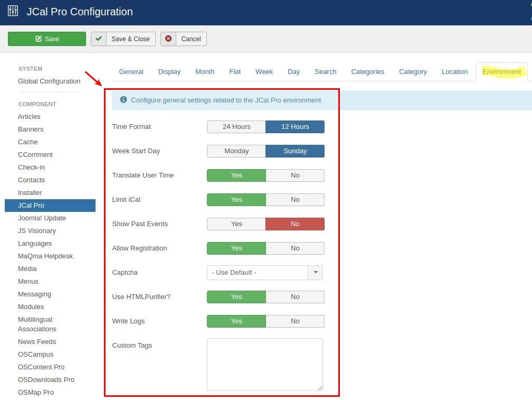The height and width of the screenshot is (400, 532).
Task: Open Articles component settings
Action: point(29,116)
